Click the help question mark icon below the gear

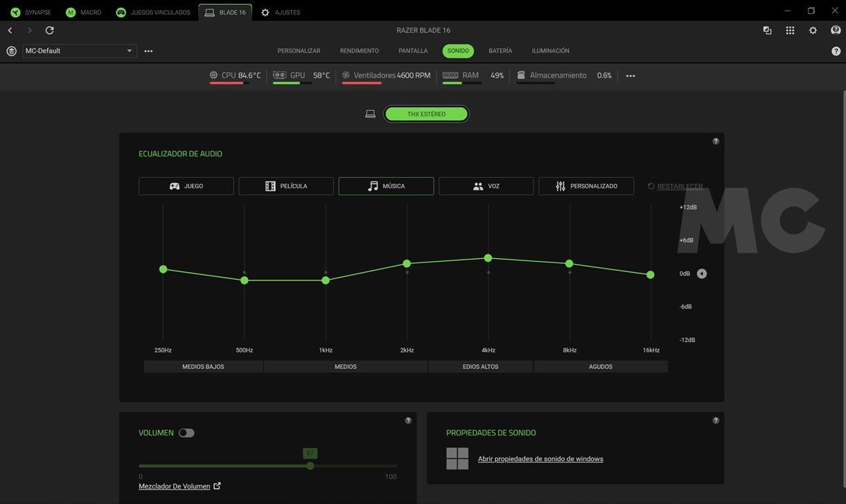point(836,51)
